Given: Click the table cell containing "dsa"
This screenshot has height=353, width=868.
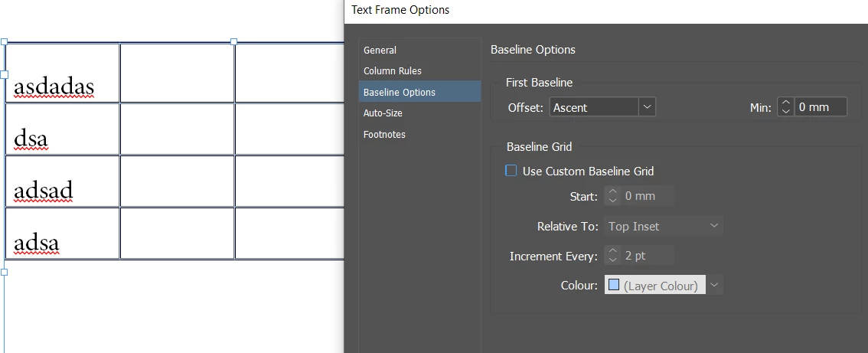Looking at the screenshot, I should pos(62,129).
